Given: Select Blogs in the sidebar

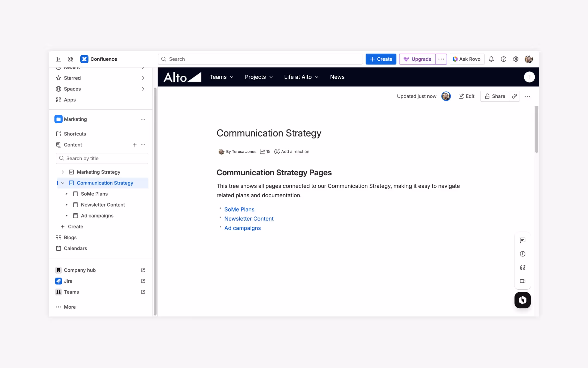Looking at the screenshot, I should point(70,237).
